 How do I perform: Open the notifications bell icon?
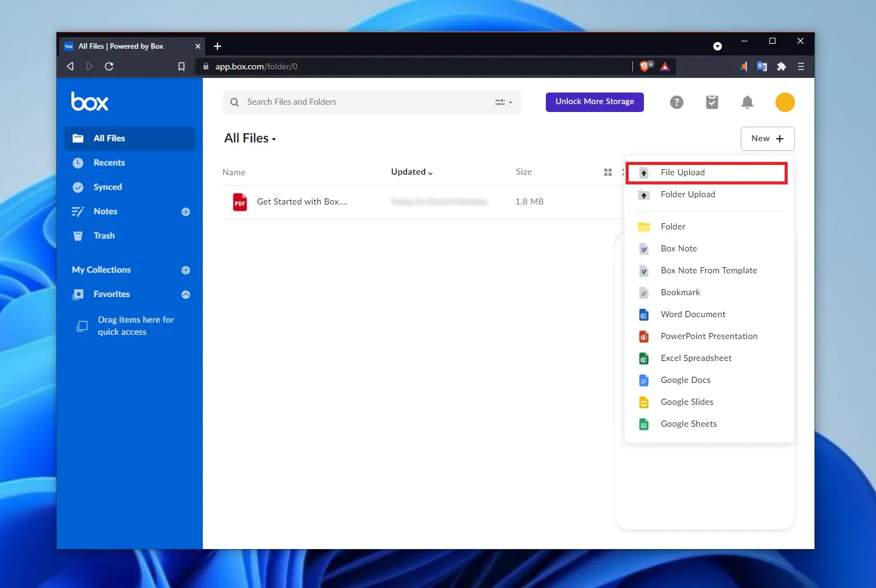[747, 102]
